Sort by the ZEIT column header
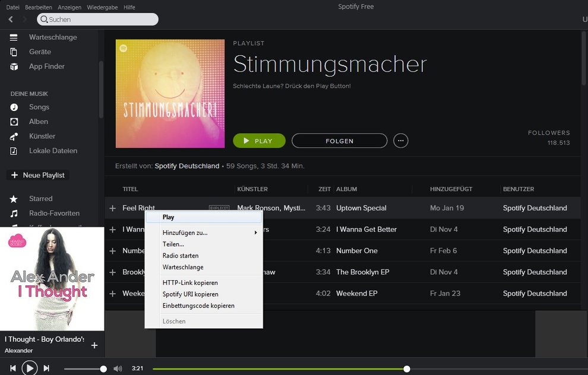This screenshot has height=375, width=588. 324,189
